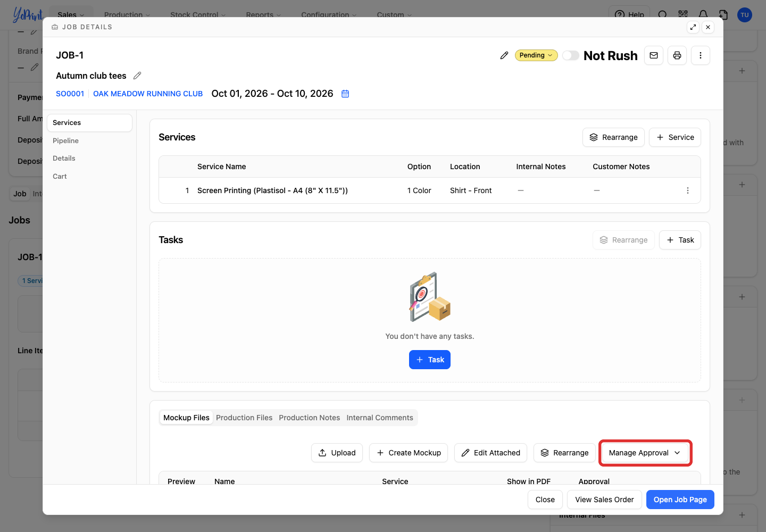Screen dimensions: 766x532
Task: Switch to Production Notes tab
Action: pos(310,418)
